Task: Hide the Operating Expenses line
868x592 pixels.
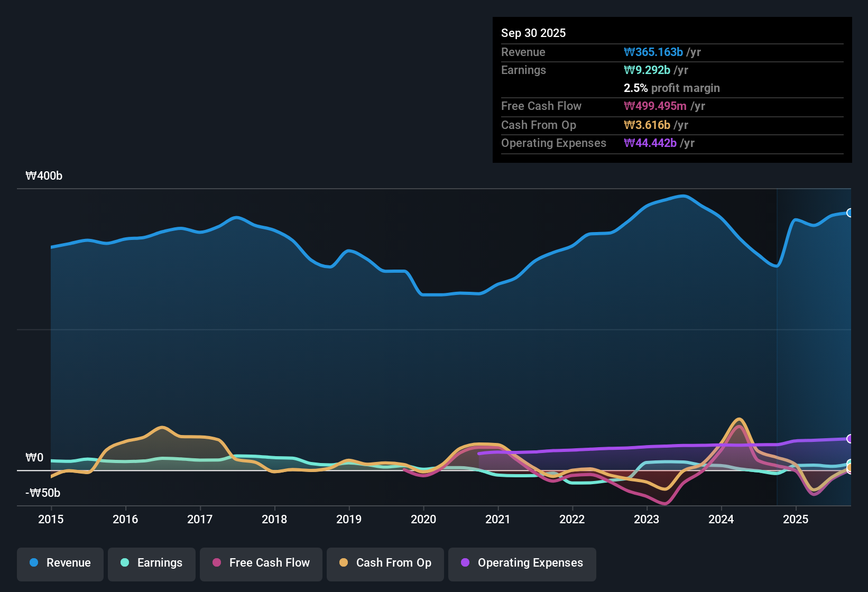Action: (522, 563)
